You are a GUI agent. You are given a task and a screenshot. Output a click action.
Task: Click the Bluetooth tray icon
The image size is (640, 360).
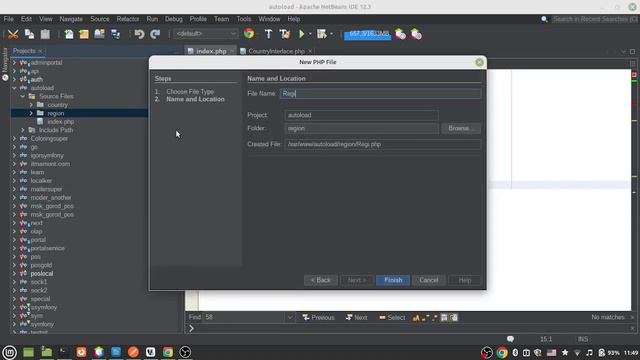[x=515, y=352]
